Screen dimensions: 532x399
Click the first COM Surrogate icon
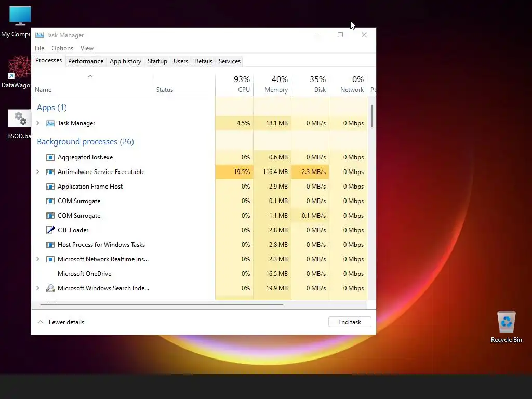pyautogui.click(x=50, y=201)
